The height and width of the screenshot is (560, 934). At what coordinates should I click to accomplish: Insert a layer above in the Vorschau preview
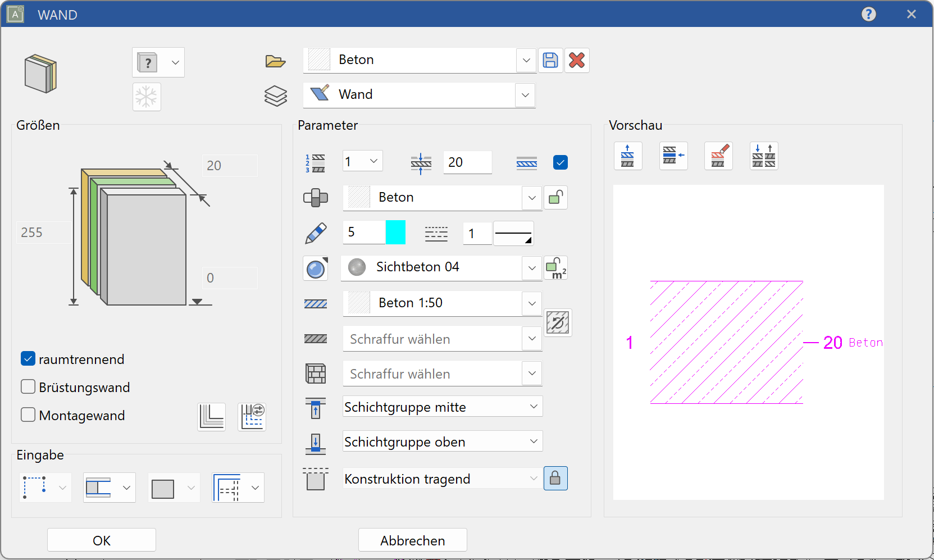(628, 156)
